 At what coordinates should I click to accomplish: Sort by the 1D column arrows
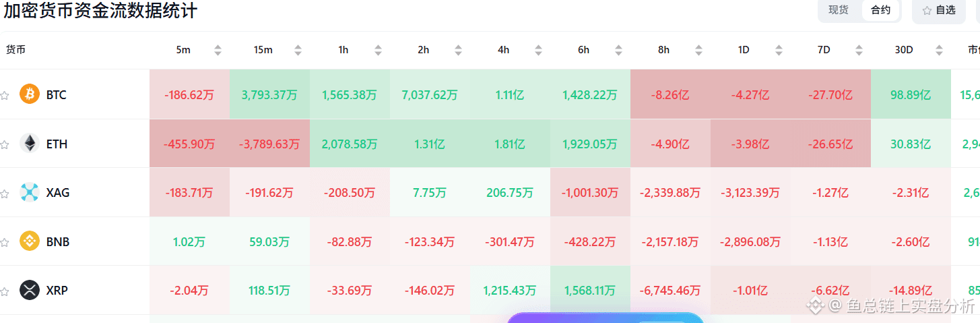click(x=779, y=50)
